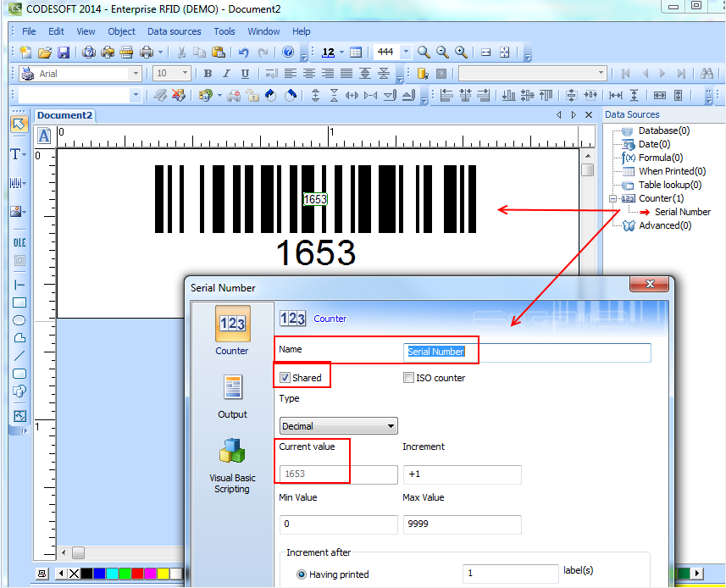Open the View menu
The height and width of the screenshot is (588, 726).
tap(86, 31)
